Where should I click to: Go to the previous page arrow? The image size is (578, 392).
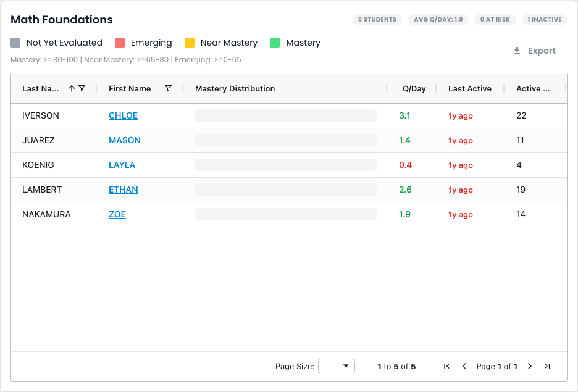[464, 366]
